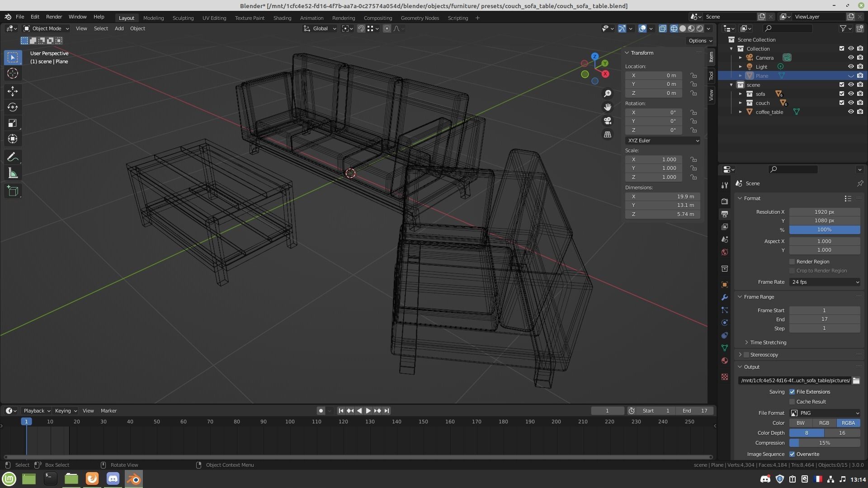The height and width of the screenshot is (488, 868).
Task: Open the Frame Rate 24 fps dropdown
Action: tap(825, 282)
